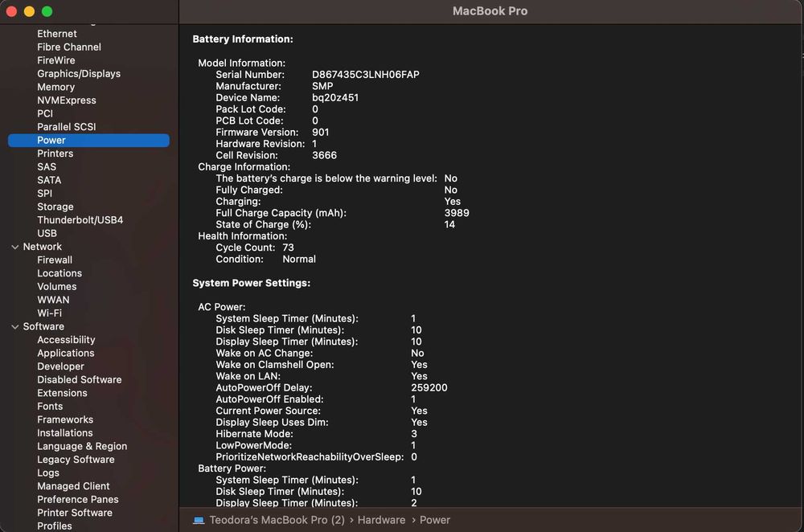Click the yellow minimize window button
The image size is (804, 532).
coord(29,12)
